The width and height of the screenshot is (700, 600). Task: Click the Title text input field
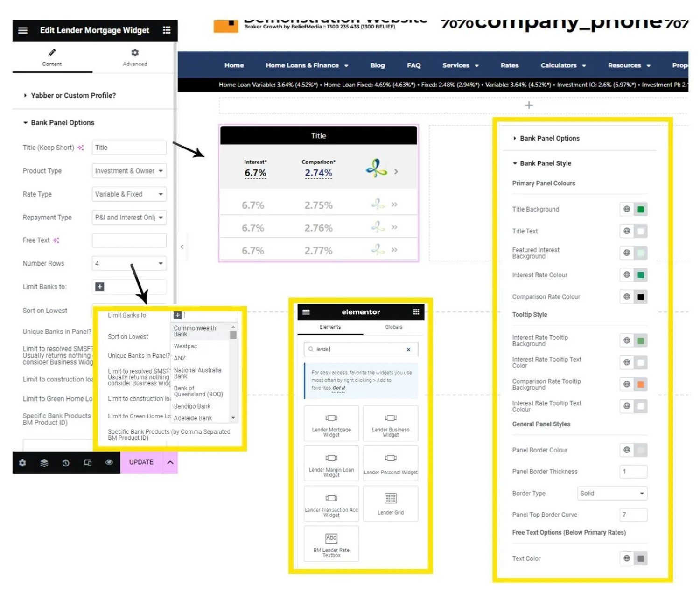[x=129, y=148]
